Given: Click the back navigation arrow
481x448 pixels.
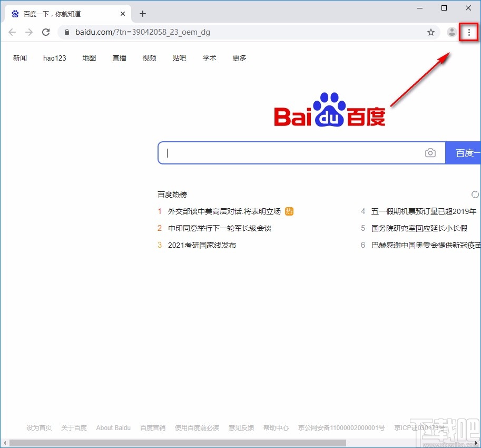Looking at the screenshot, I should (12, 32).
